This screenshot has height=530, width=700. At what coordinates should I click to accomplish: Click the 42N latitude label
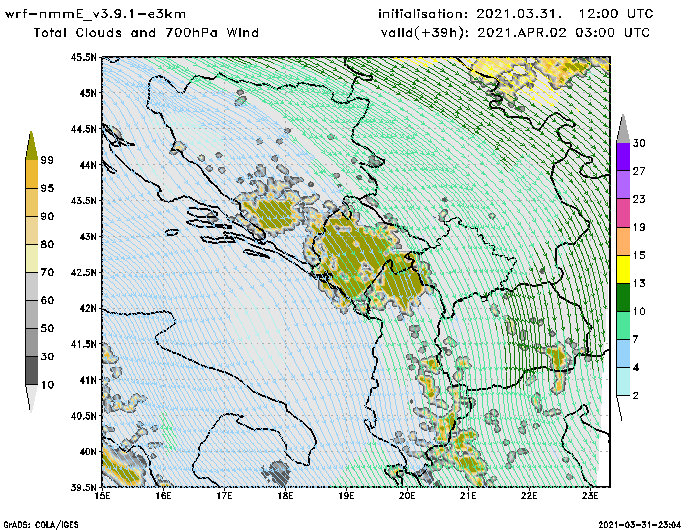point(88,308)
